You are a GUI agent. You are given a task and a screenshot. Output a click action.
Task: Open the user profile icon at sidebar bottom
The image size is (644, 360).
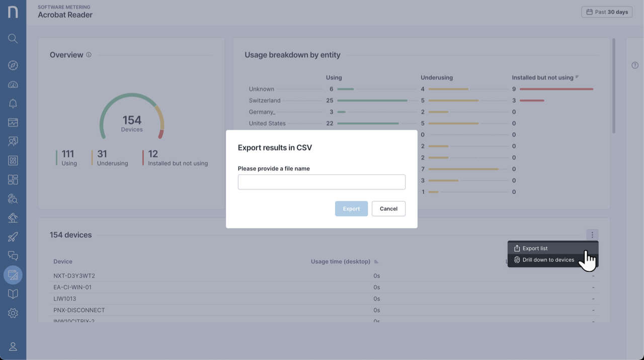(x=13, y=346)
